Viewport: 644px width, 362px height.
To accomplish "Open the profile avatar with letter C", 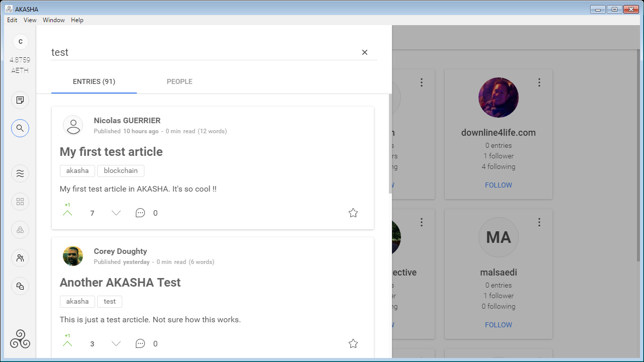I will [20, 42].
